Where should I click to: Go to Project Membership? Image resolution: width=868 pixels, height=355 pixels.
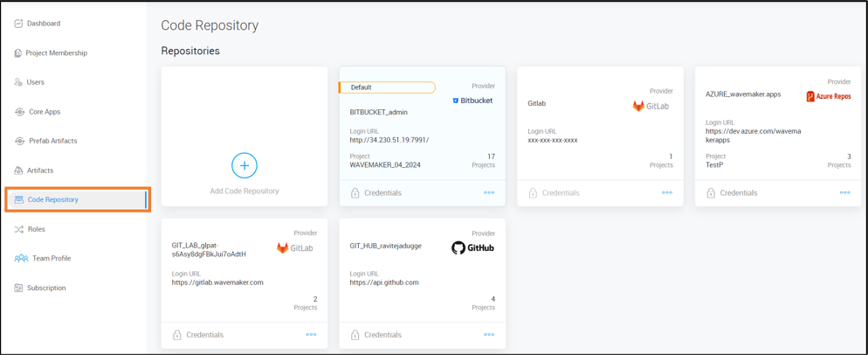[x=57, y=52]
